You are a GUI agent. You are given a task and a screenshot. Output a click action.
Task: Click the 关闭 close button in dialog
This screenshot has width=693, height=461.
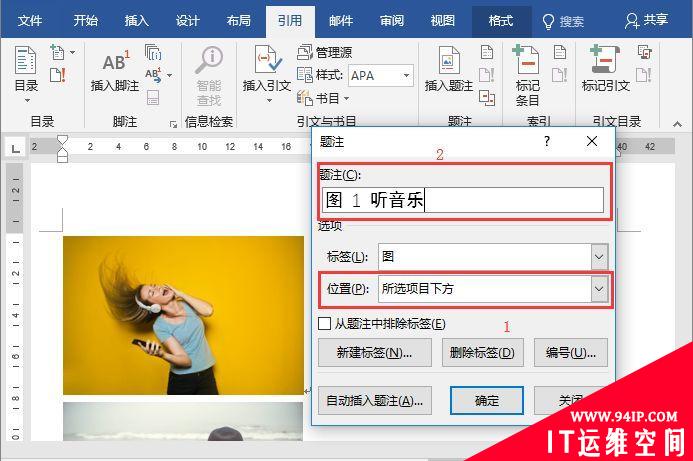click(570, 400)
